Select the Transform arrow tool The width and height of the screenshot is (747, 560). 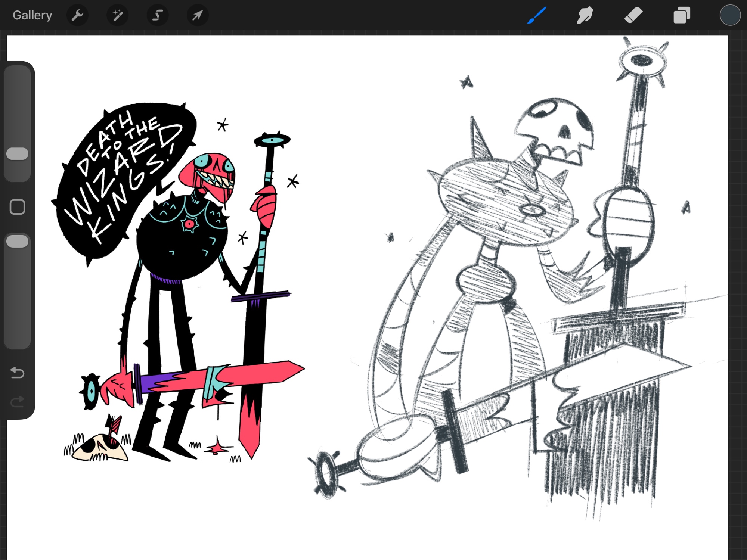[x=198, y=15]
